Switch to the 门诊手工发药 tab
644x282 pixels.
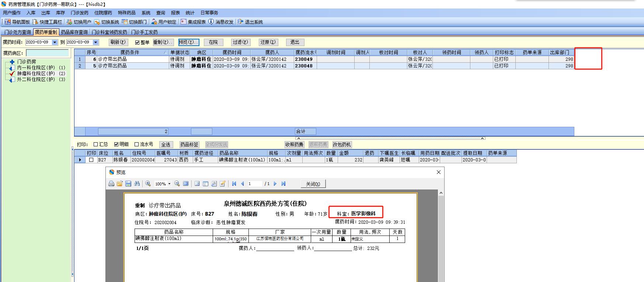click(145, 32)
